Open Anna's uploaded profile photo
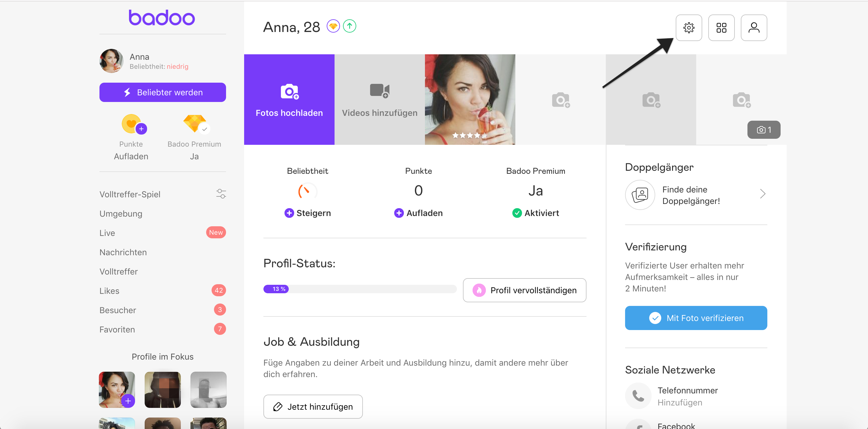Screen dimensions: 868x429 click(470, 100)
